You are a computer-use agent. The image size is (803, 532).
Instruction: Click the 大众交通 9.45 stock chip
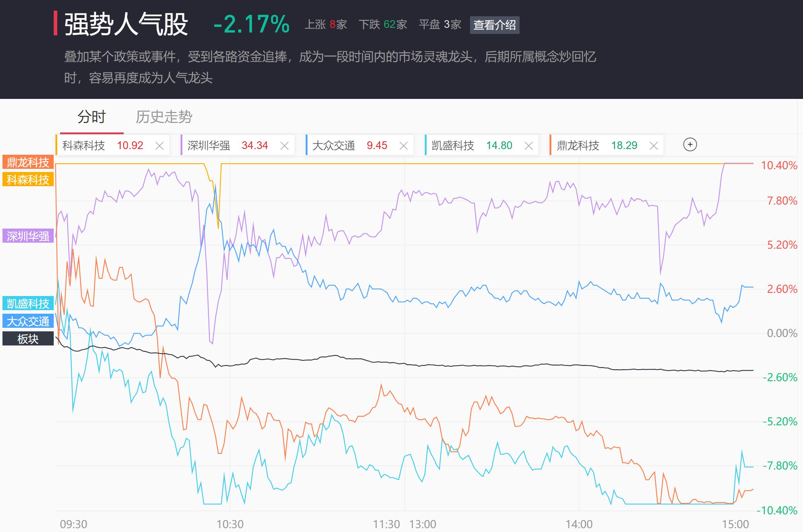pyautogui.click(x=350, y=146)
